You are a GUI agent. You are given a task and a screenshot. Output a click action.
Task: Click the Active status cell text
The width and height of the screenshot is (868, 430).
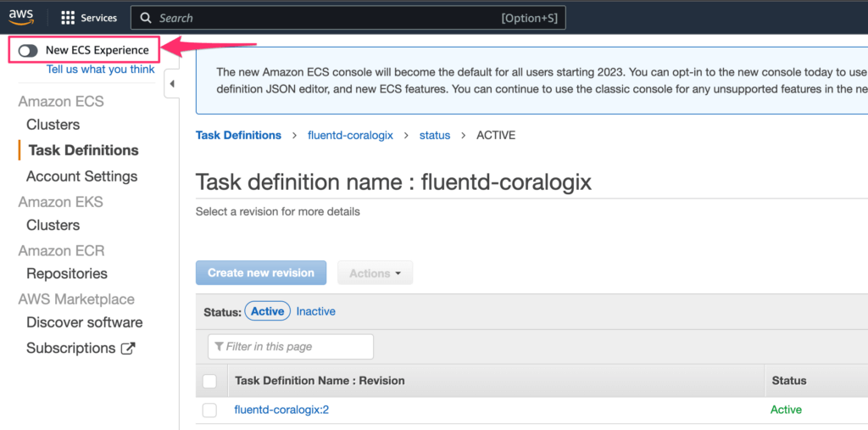click(x=786, y=410)
